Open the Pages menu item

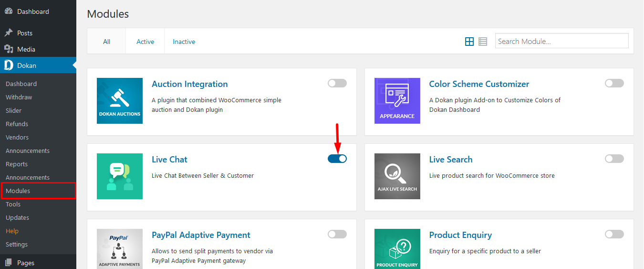(38, 263)
